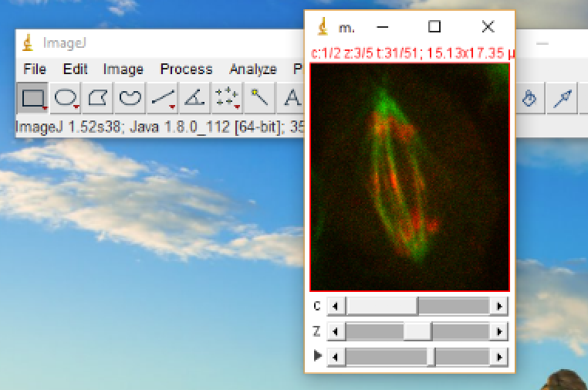Open the File menu
This screenshot has height=390, width=588.
pyautogui.click(x=35, y=69)
